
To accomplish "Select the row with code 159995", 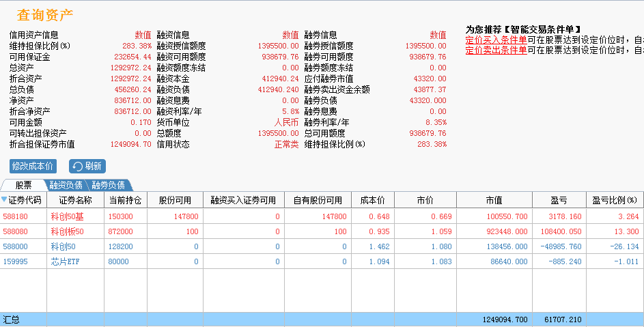I will tap(322, 261).
